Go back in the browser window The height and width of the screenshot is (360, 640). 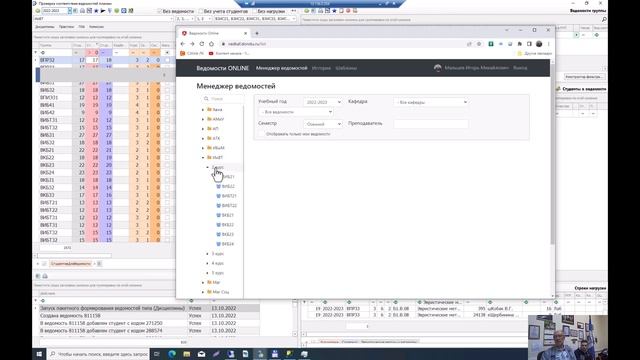click(x=182, y=44)
